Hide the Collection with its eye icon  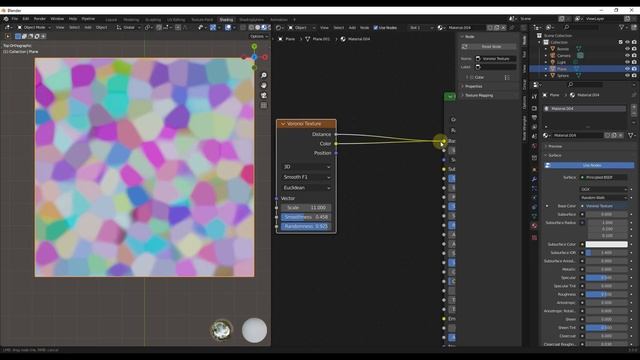(x=627, y=42)
